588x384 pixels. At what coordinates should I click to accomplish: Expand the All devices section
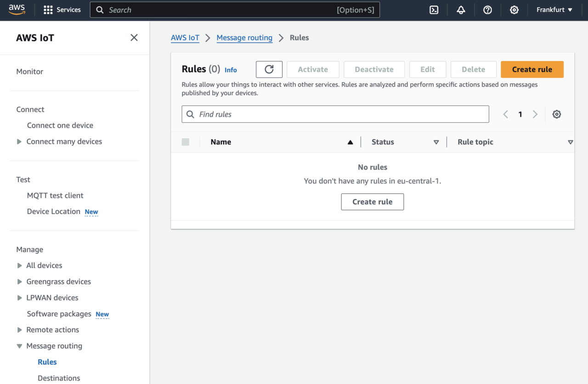19,265
